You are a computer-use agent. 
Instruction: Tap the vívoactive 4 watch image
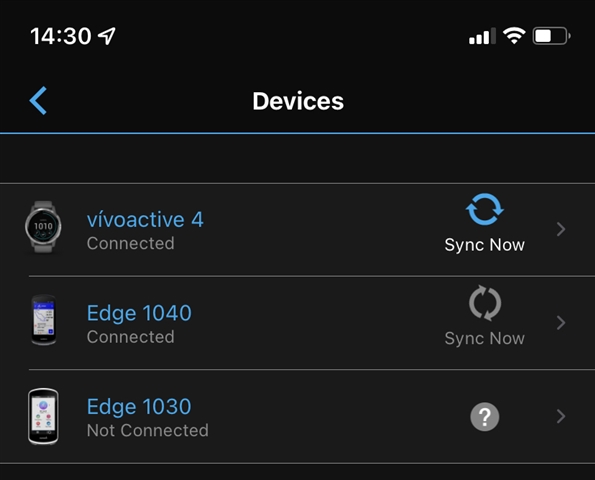pos(43,227)
